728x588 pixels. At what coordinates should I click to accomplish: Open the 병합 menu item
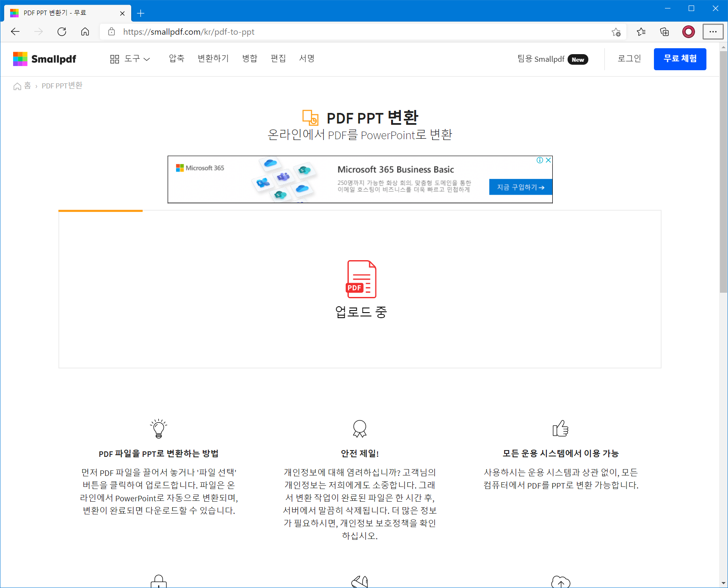point(250,58)
